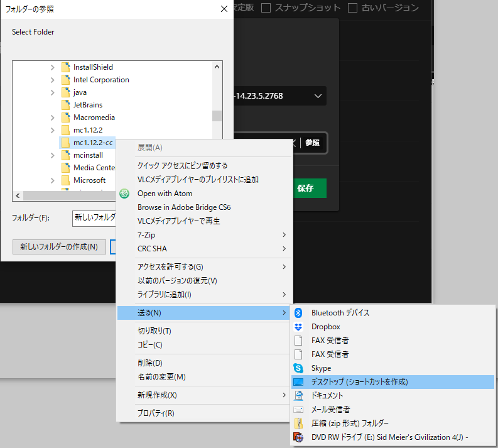Choose クイック アクセスにピン留めする

(x=205, y=165)
